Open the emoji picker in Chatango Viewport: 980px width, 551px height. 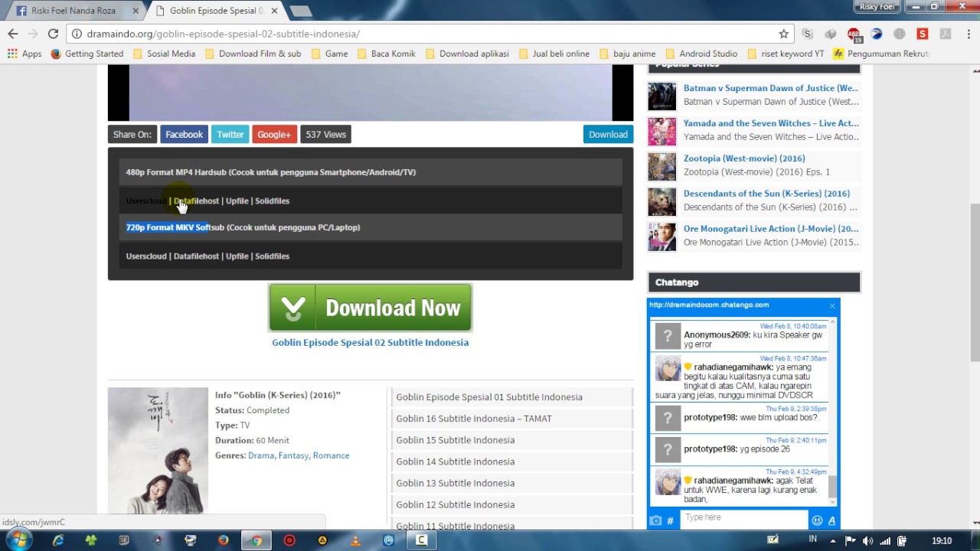tap(817, 520)
